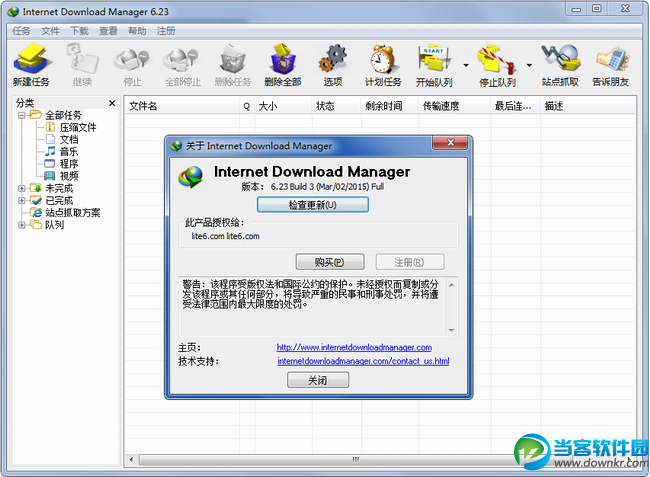The height and width of the screenshot is (477, 650).
Task: Click the 告诉朋友 (tell a friend) icon
Action: 611,65
